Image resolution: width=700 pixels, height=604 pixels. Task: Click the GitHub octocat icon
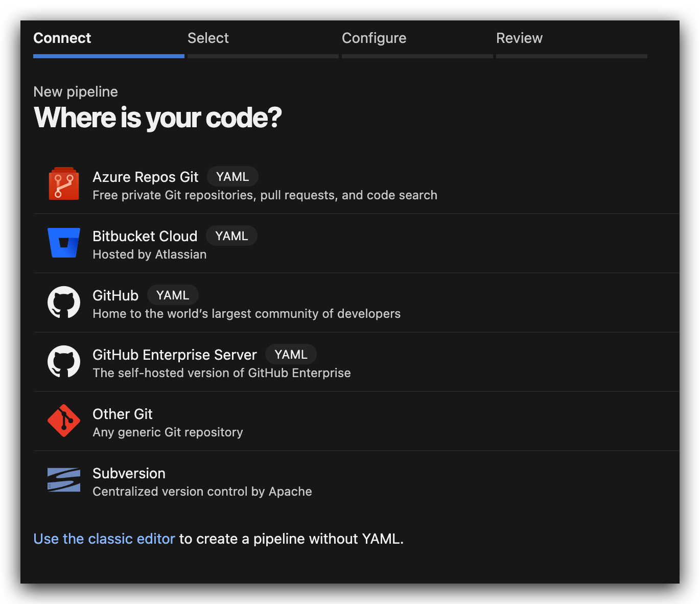pos(64,303)
